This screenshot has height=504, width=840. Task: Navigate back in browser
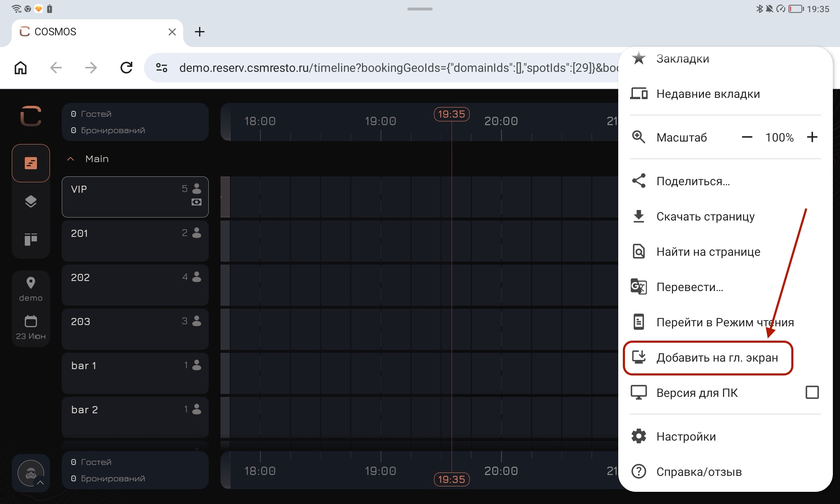tap(56, 68)
